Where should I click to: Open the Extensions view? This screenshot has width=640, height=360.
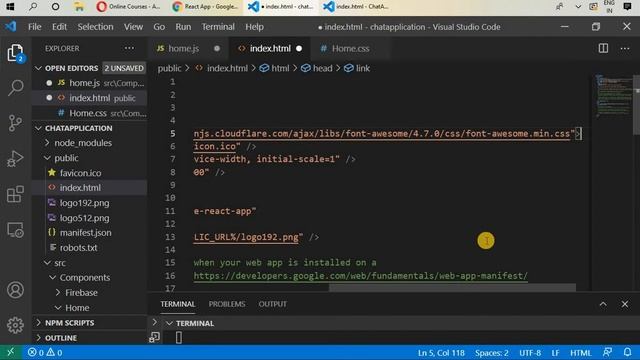point(16,194)
